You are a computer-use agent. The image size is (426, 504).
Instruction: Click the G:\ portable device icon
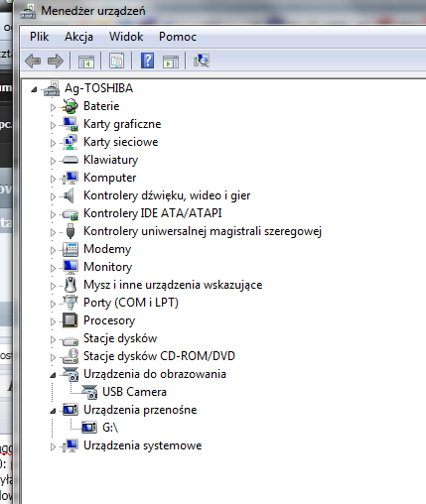tap(89, 428)
